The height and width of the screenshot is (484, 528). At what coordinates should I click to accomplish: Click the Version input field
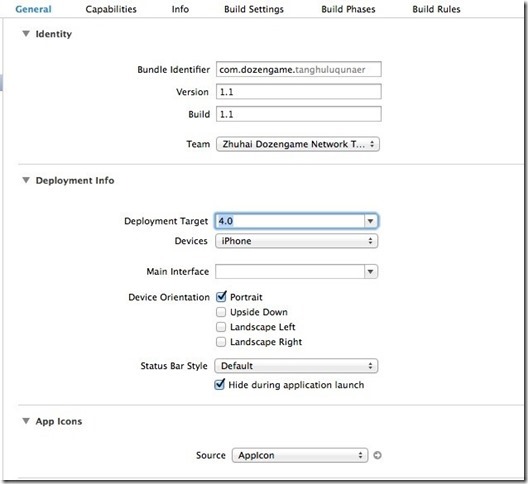pos(299,92)
